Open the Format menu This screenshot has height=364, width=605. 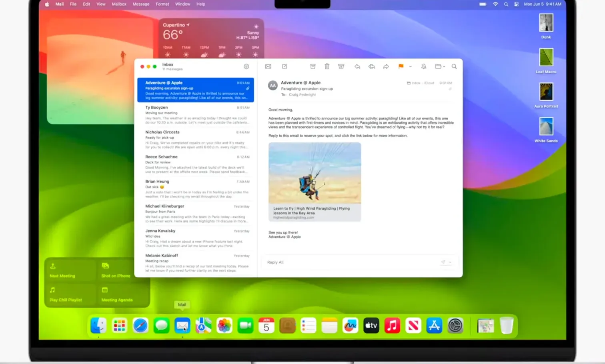[x=162, y=4]
